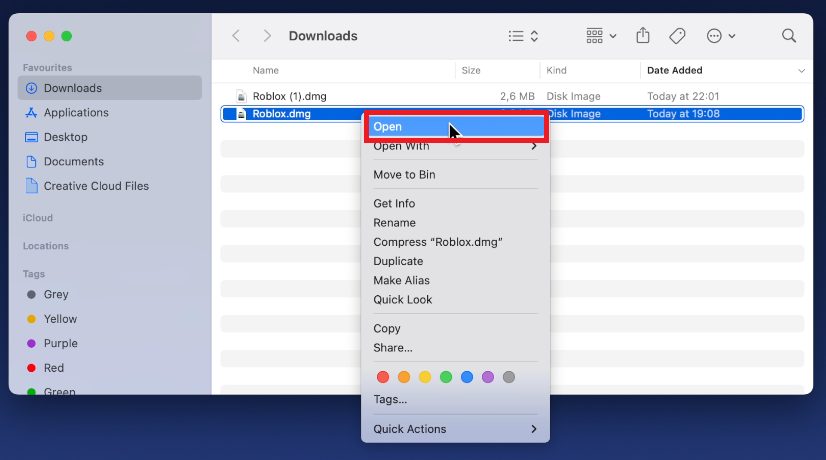Zoom window with the green button

point(66,36)
